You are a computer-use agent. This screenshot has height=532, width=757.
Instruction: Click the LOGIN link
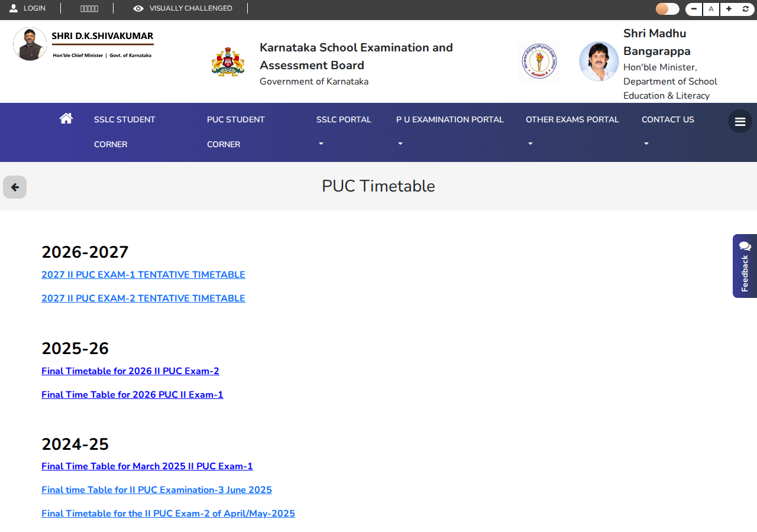pyautogui.click(x=34, y=8)
